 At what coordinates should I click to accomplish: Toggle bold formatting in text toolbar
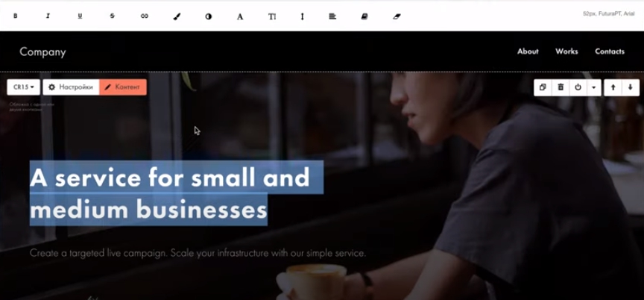coord(16,16)
